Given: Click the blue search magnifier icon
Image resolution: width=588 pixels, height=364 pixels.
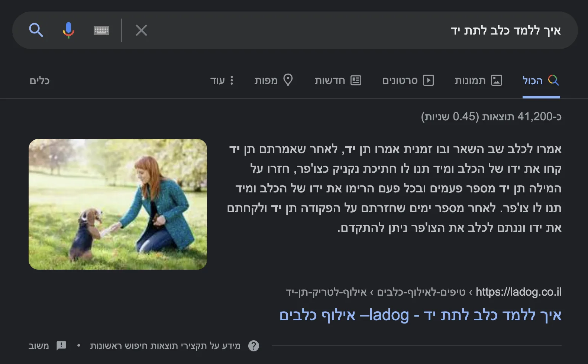Looking at the screenshot, I should tap(36, 30).
